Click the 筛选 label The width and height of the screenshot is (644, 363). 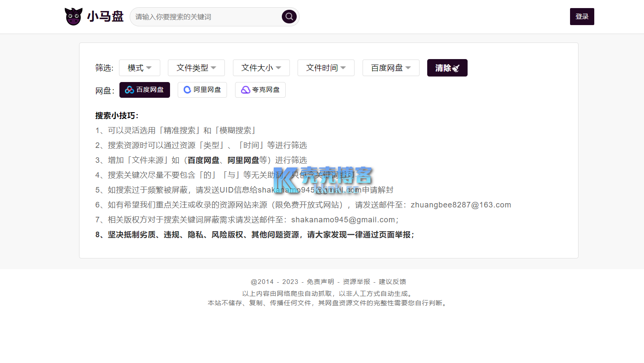tap(104, 68)
